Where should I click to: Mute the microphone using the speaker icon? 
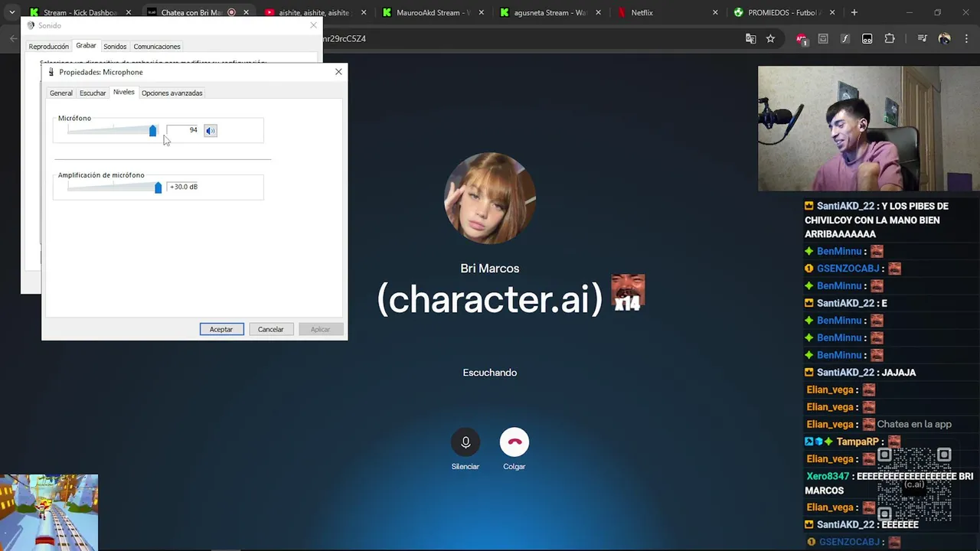tap(211, 131)
